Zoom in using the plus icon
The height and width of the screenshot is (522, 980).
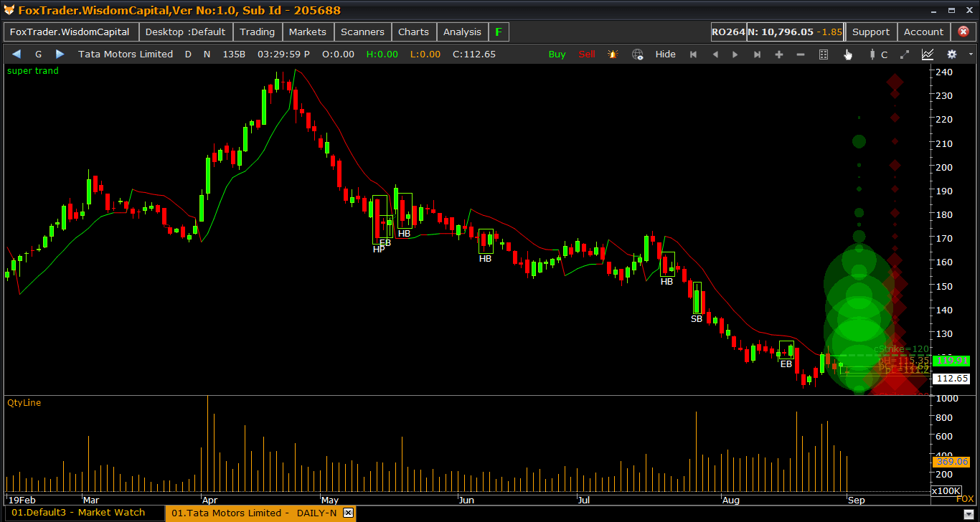coord(779,54)
